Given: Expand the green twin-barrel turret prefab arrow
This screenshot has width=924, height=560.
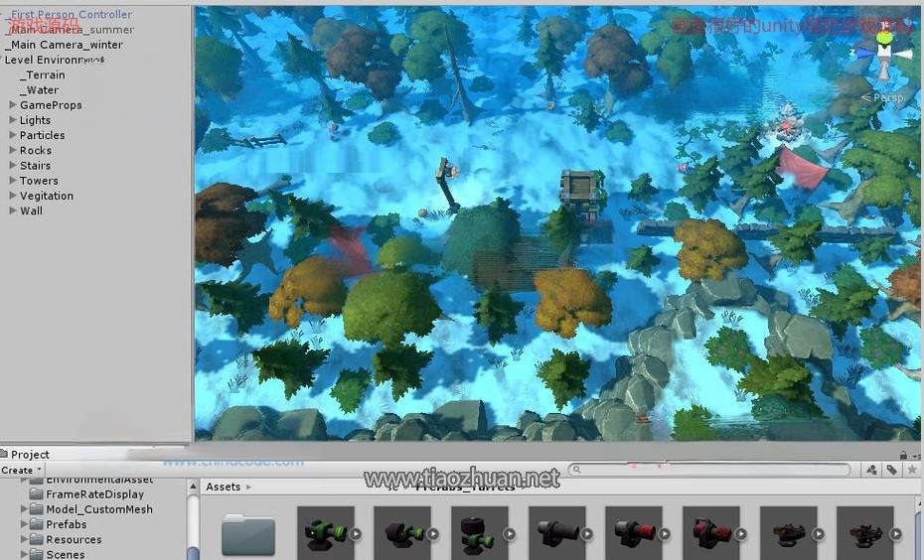Looking at the screenshot, I should (x=356, y=534).
